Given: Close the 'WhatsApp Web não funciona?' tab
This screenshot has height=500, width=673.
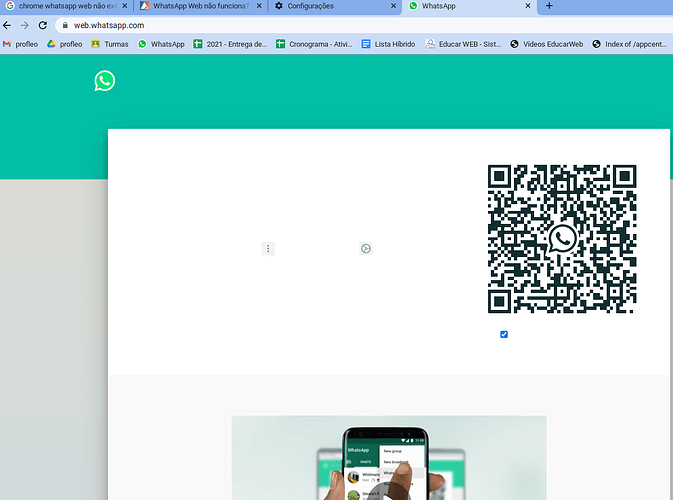Looking at the screenshot, I should (259, 6).
